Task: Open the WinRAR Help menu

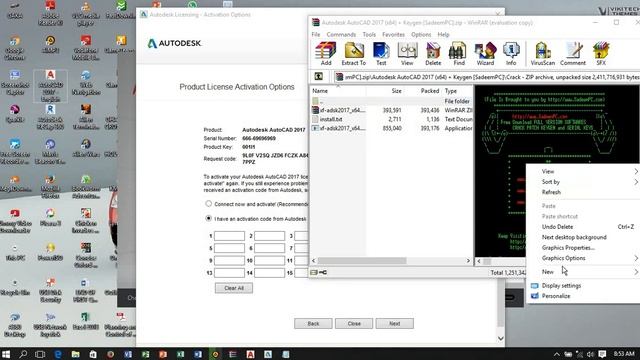Action: [443, 34]
